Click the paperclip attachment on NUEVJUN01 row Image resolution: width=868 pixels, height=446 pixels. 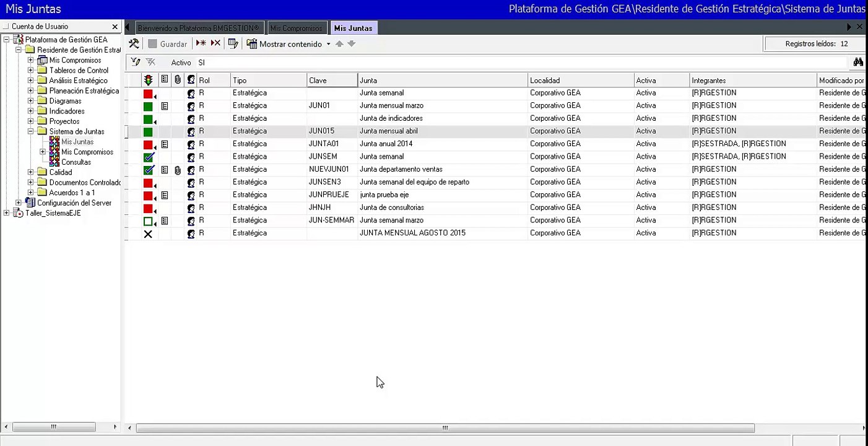[x=178, y=169]
